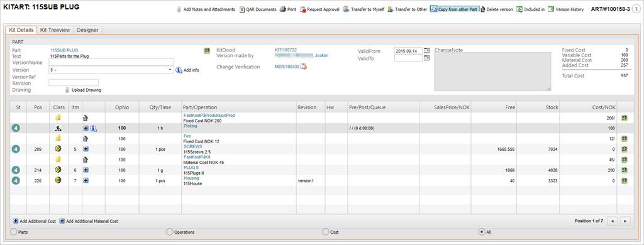644x245 pixels.
Task: Click the circled 1 badge beside ART/#100158-3
Action: 636,9
